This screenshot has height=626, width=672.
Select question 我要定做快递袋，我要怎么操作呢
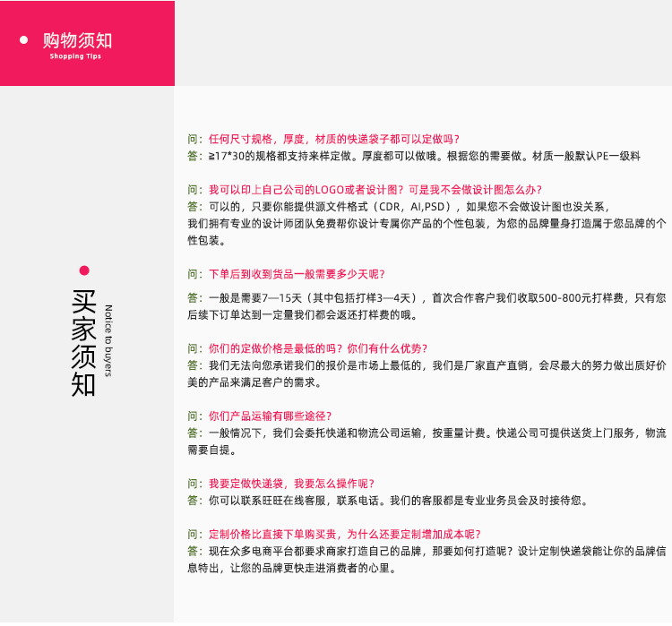pyautogui.click(x=281, y=484)
